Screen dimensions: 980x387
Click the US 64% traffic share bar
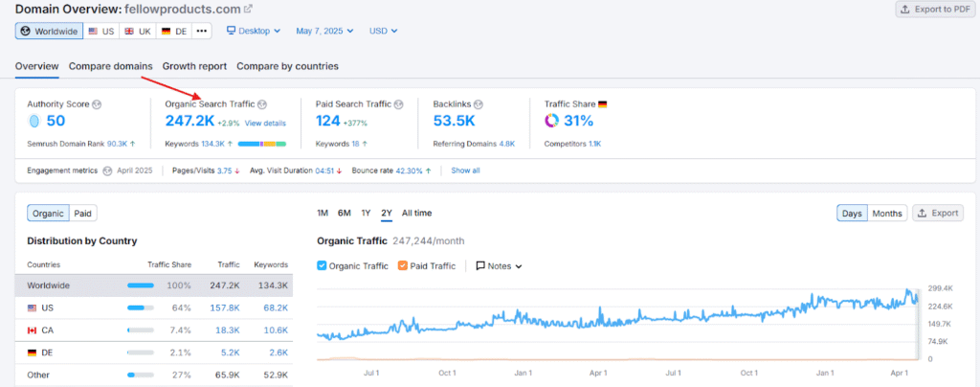pyautogui.click(x=141, y=307)
